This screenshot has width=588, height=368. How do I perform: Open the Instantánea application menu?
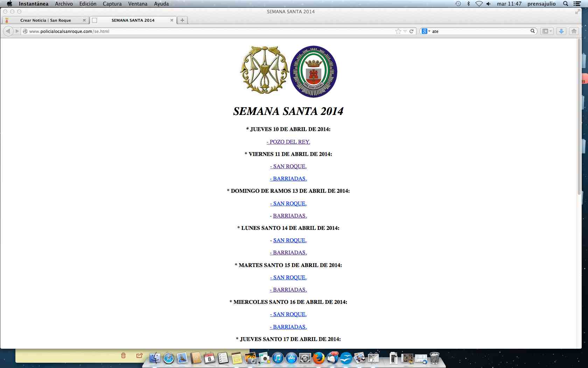pos(34,4)
